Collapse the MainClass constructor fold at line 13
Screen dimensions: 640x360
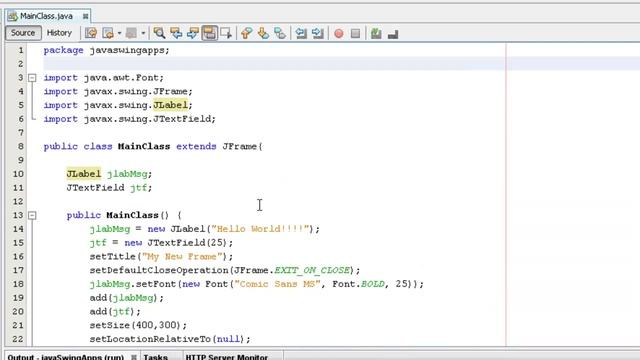pyautogui.click(x=32, y=215)
